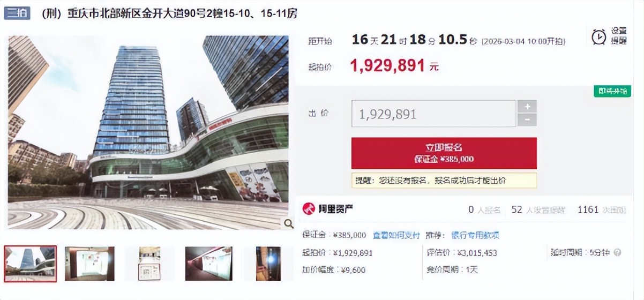Screen dimensions: 644x300
Task: Click the magnifier icon on main photo
Action: click(288, 223)
